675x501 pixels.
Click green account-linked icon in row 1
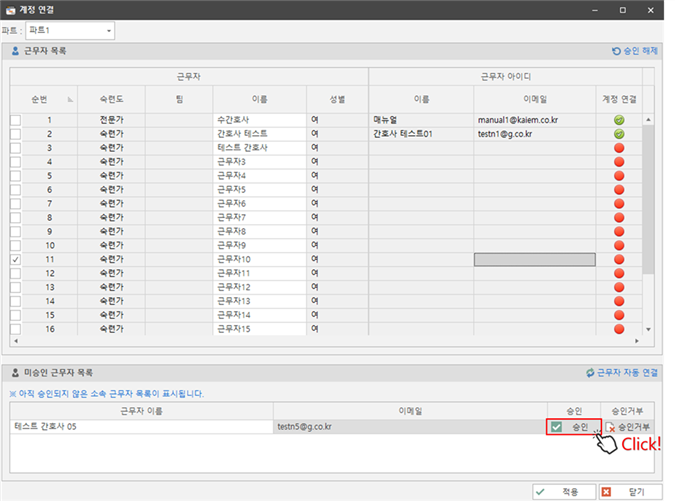click(x=619, y=120)
